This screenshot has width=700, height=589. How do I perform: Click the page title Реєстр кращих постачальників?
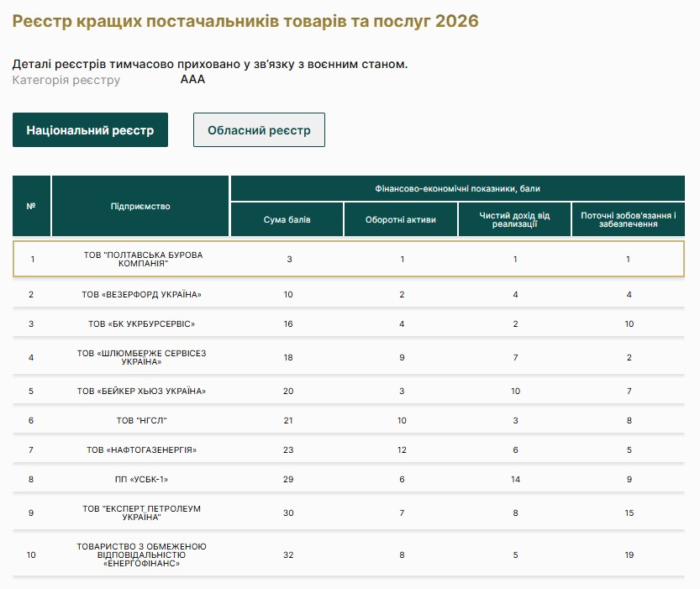(x=245, y=21)
